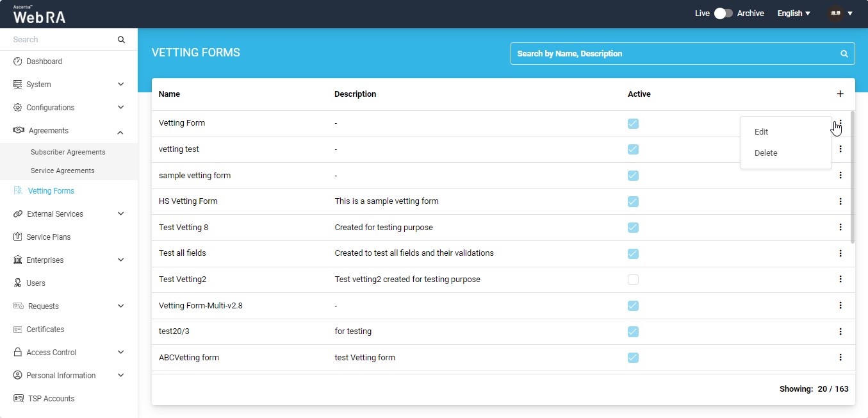This screenshot has width=868, height=418.
Task: Toggle the Live/Archive switch
Action: pyautogui.click(x=723, y=13)
